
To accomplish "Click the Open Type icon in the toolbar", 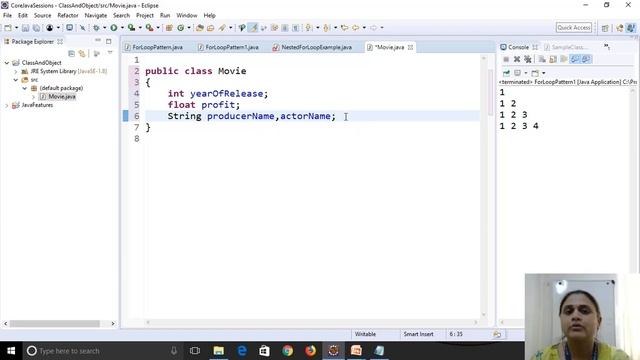I will point(200,28).
